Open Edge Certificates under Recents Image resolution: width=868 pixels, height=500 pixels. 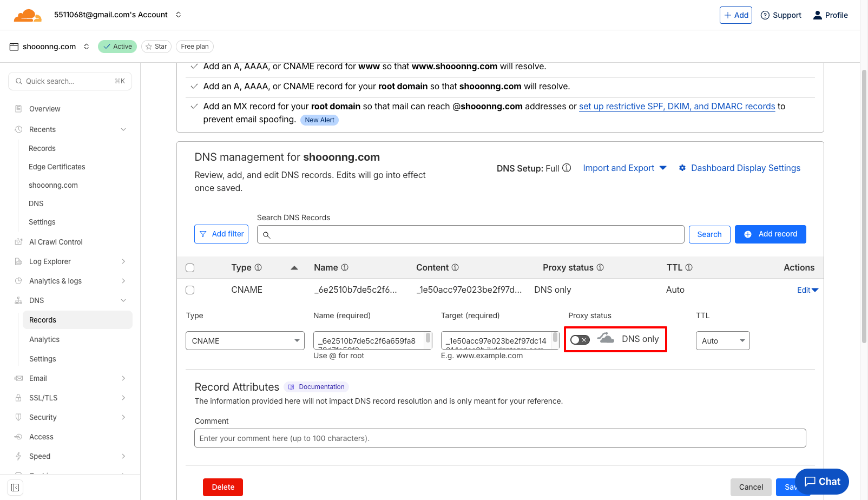57,167
